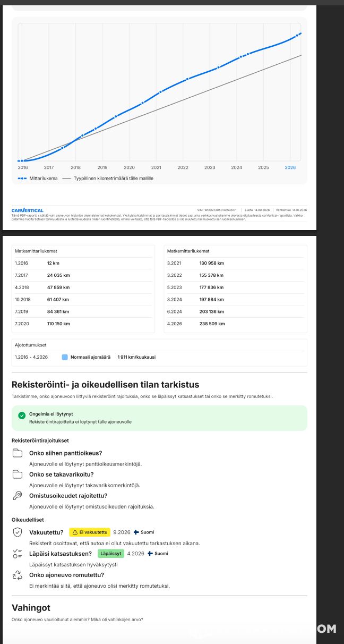Click the checklist icon beside Läpäisi katsastuksen
Viewport: 344px width, 644px height.
click(x=18, y=554)
